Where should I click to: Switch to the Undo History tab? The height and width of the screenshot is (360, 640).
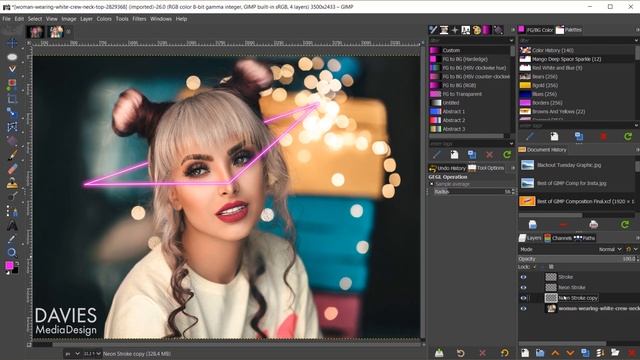click(447, 168)
